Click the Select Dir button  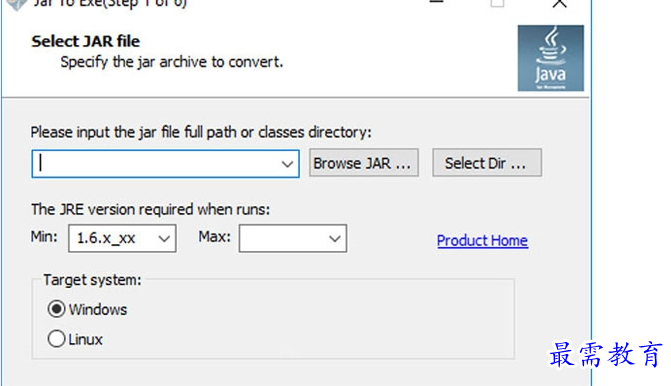[487, 163]
